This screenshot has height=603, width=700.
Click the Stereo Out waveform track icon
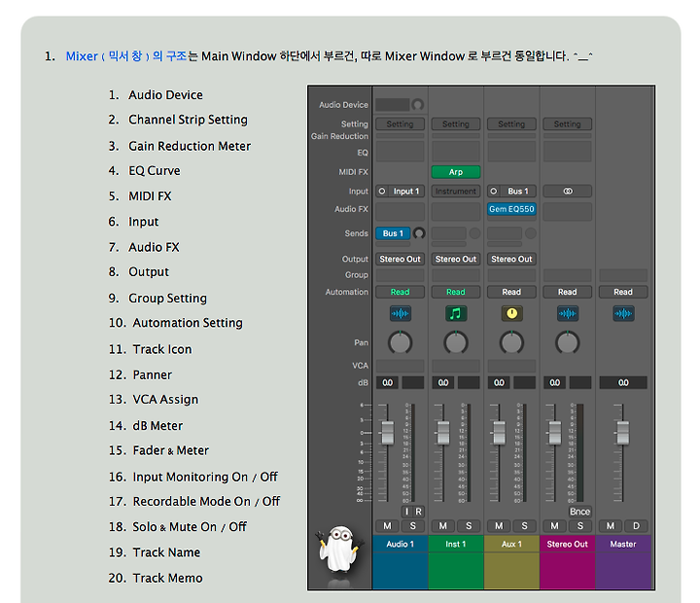click(x=568, y=313)
